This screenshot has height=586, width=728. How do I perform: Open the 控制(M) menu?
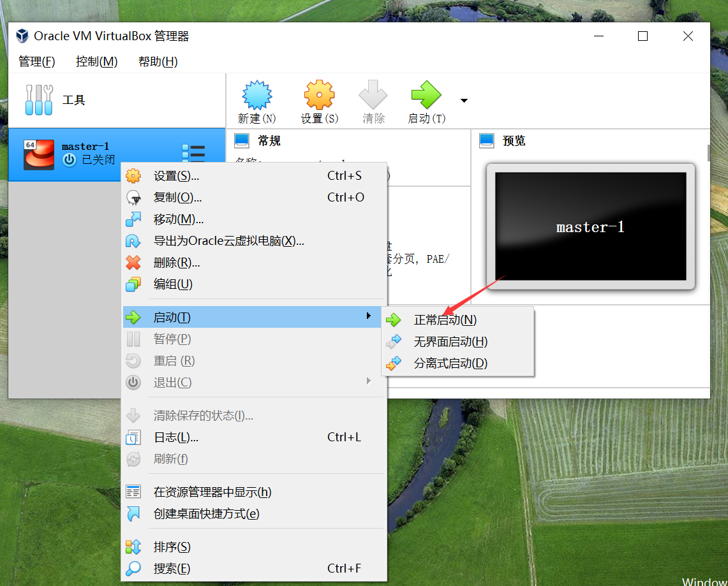coord(96,61)
